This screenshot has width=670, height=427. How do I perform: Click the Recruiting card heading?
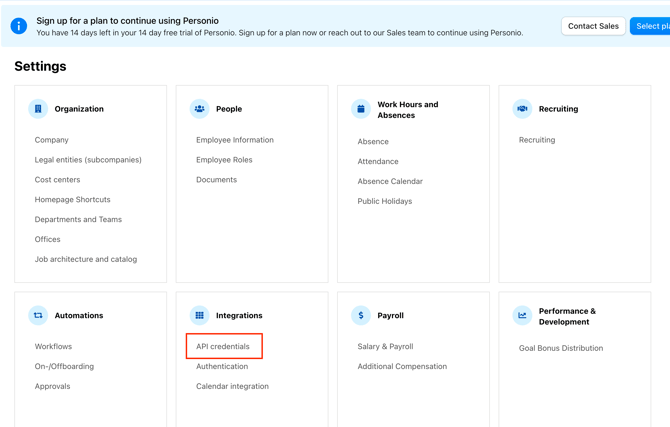[x=558, y=109]
